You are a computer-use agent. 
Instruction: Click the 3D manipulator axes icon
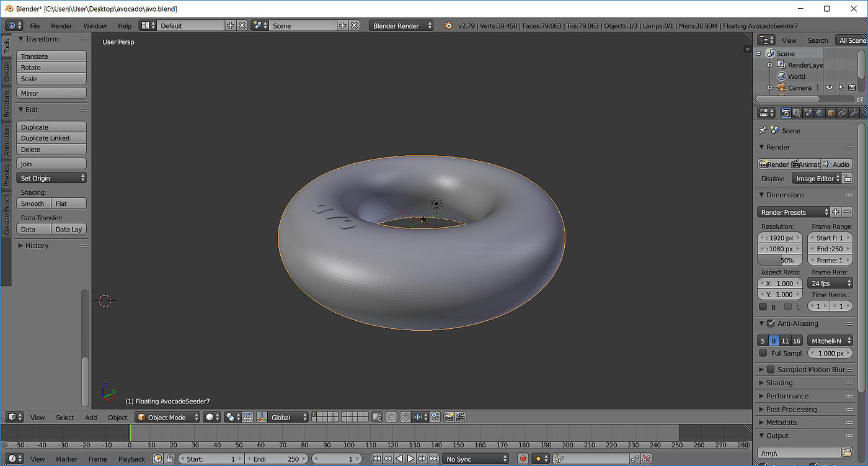(x=262, y=418)
